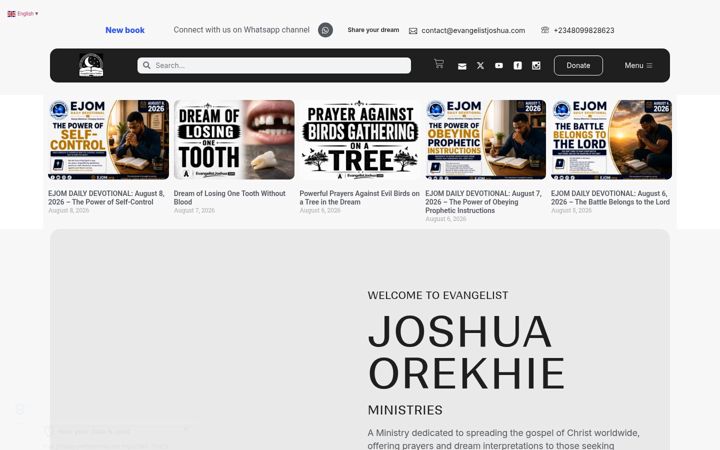The height and width of the screenshot is (450, 720).
Task: Click the contact@evangelistjoshua.com email address
Action: (473, 30)
